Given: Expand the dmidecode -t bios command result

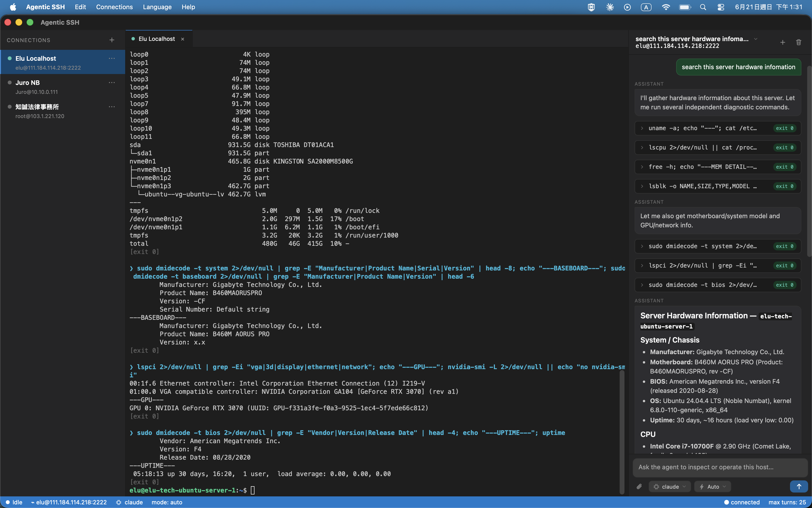Looking at the screenshot, I should point(718,285).
